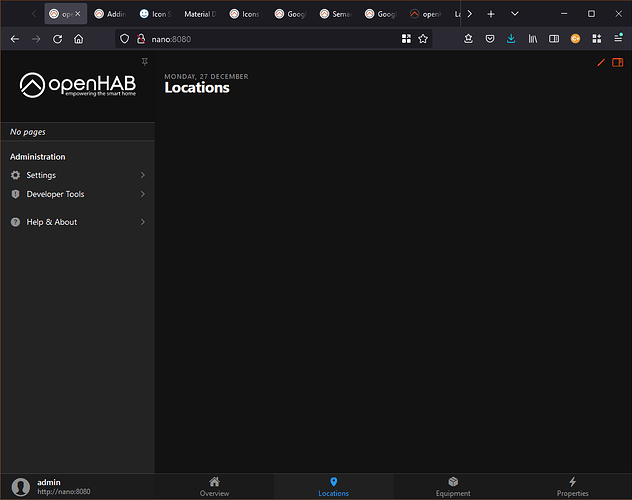Open the Properties tab with lightning icon
The image size is (632, 500).
pyautogui.click(x=572, y=487)
